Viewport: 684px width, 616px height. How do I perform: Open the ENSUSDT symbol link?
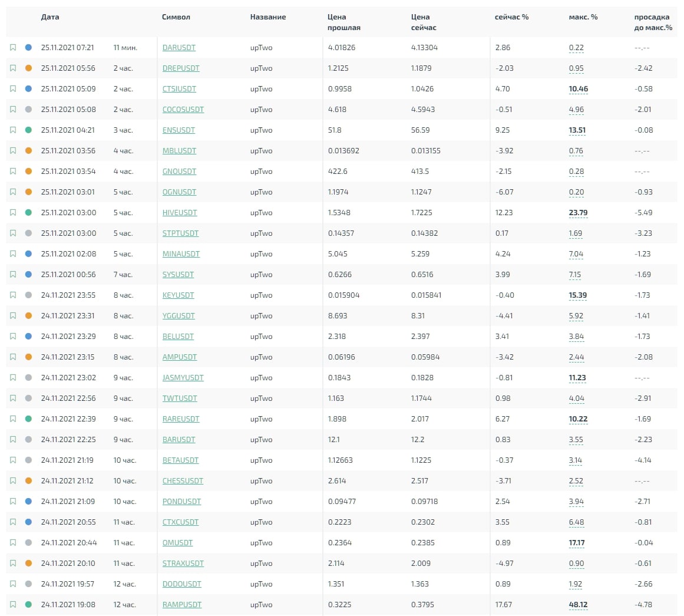pyautogui.click(x=179, y=130)
